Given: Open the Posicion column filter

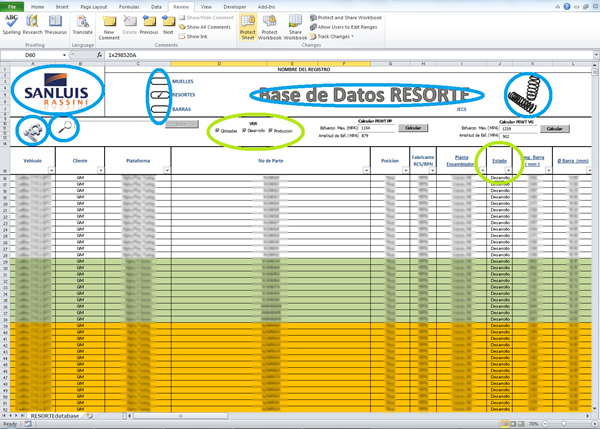Looking at the screenshot, I should pos(405,170).
